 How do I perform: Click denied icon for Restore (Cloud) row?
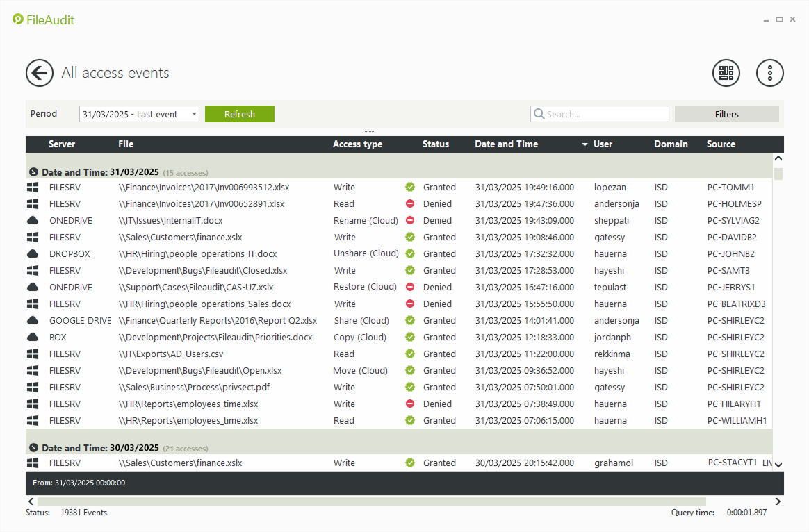click(x=410, y=287)
